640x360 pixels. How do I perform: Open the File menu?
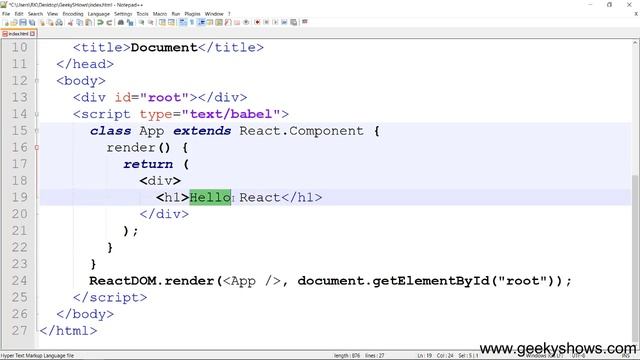pyautogui.click(x=6, y=14)
